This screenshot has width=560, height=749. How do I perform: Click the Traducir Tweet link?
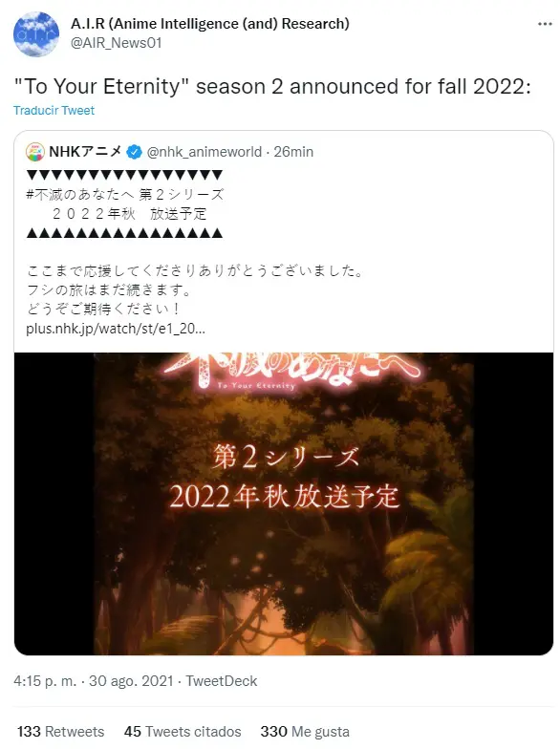pos(54,111)
